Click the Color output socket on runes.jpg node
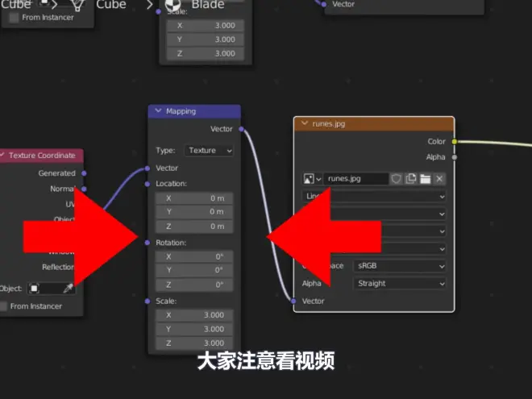The width and height of the screenshot is (532, 399). 455,142
